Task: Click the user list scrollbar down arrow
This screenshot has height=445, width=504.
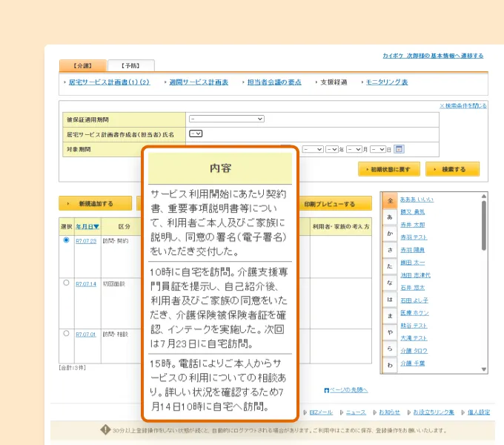Action: (x=484, y=369)
